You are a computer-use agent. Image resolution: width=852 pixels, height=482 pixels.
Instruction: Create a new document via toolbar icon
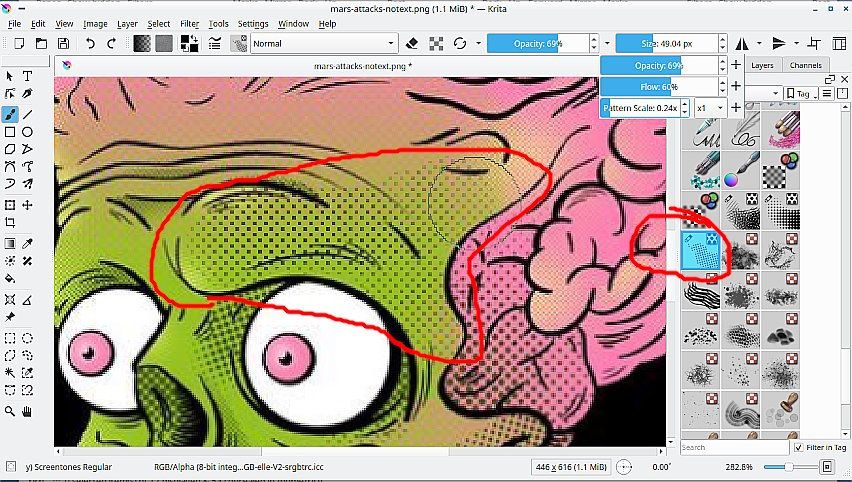coord(20,43)
